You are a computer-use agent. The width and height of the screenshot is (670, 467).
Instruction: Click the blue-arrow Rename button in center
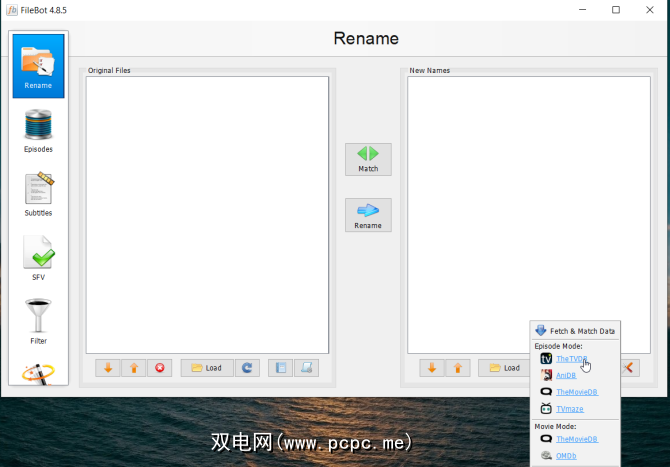coord(368,215)
